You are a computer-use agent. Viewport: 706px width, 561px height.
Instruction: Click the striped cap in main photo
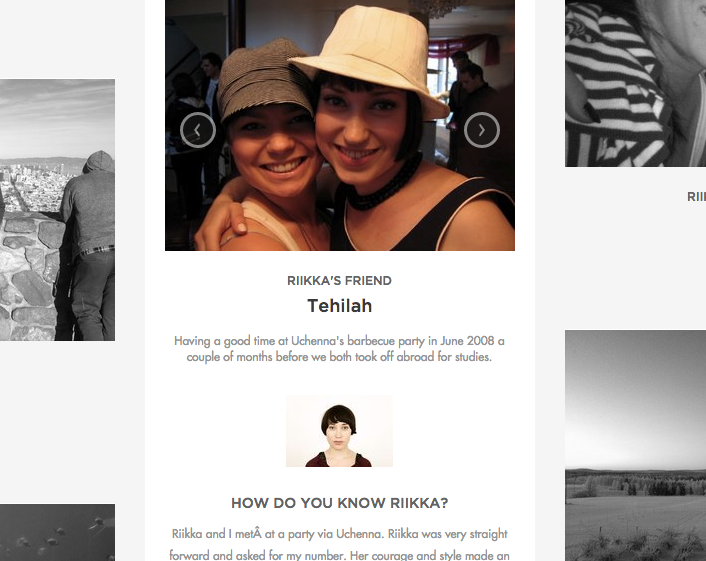[266, 79]
